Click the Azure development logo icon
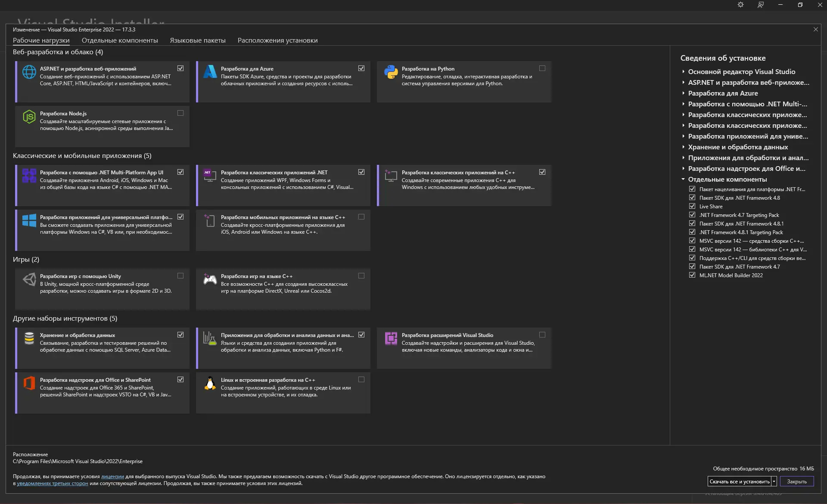827x504 pixels. 210,72
